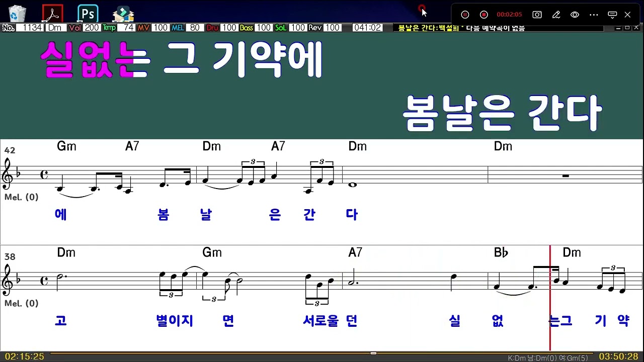This screenshot has height=362, width=644.
Task: Click the lyric syllable 없
Action: (x=498, y=321)
